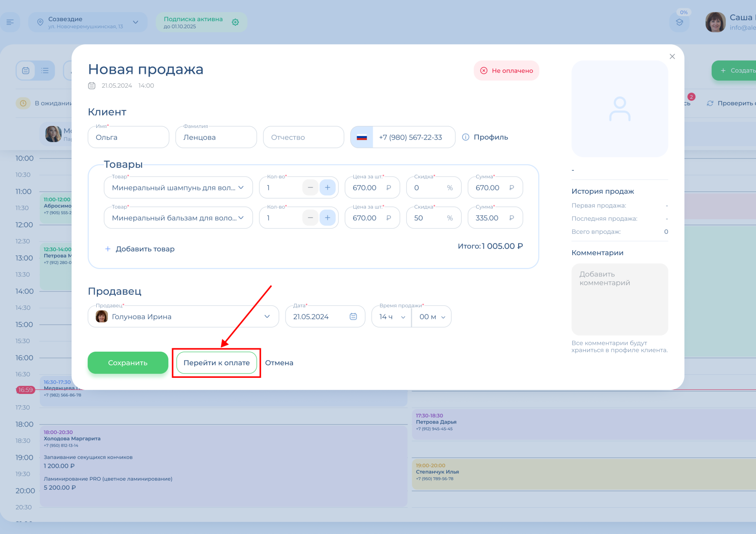Click the Russian flag country selector
This screenshot has width=756, height=534.
(x=361, y=137)
